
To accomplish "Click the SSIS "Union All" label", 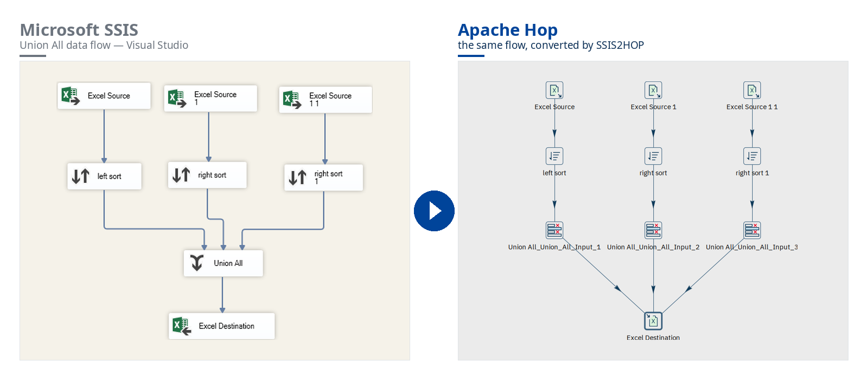I will point(228,263).
